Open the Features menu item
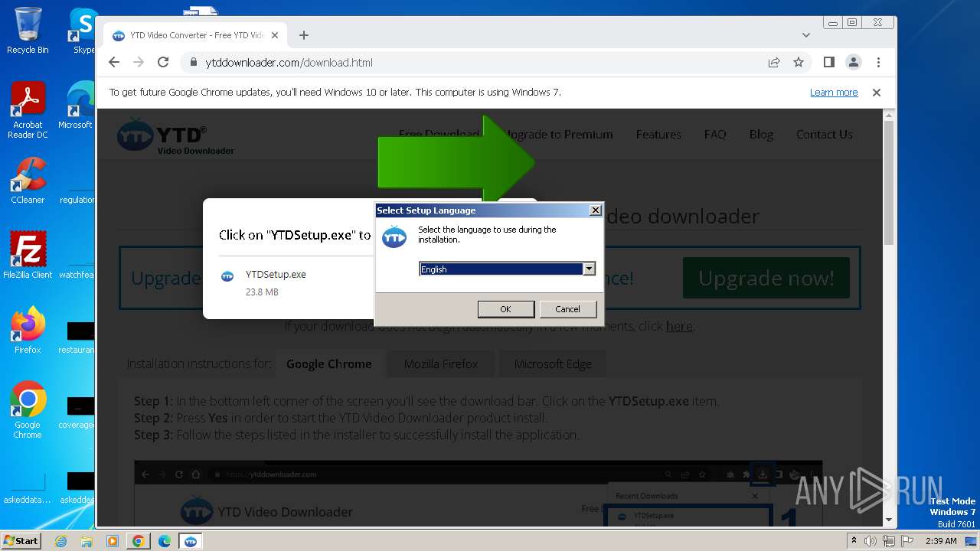The width and height of the screenshot is (980, 551). (658, 135)
